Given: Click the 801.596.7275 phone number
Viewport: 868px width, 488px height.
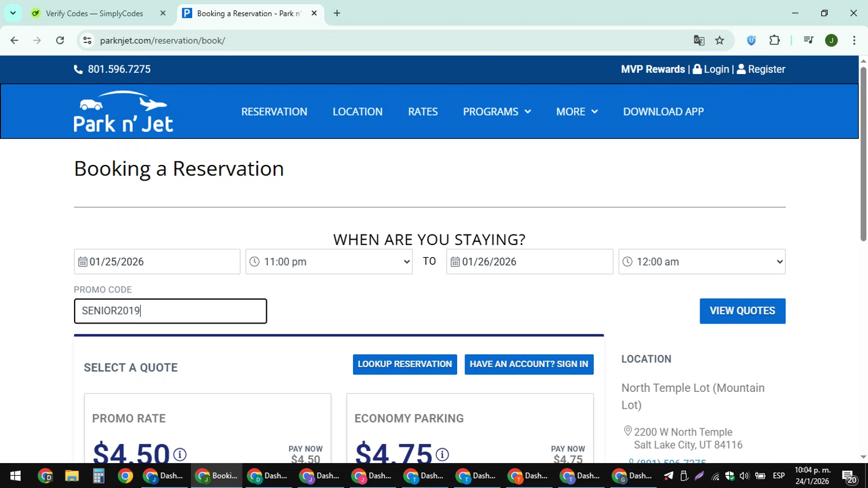Looking at the screenshot, I should pyautogui.click(x=119, y=69).
